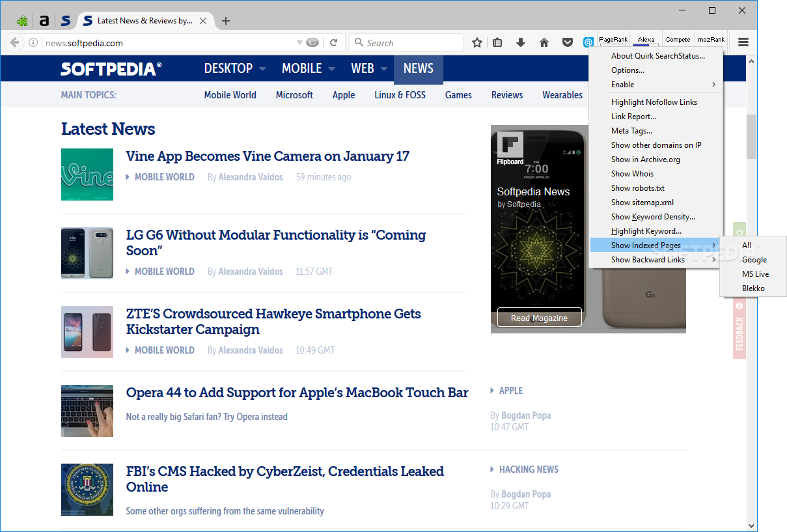The width and height of the screenshot is (787, 532).
Task: Choose Highlight Keyword... menu item
Action: click(x=656, y=231)
